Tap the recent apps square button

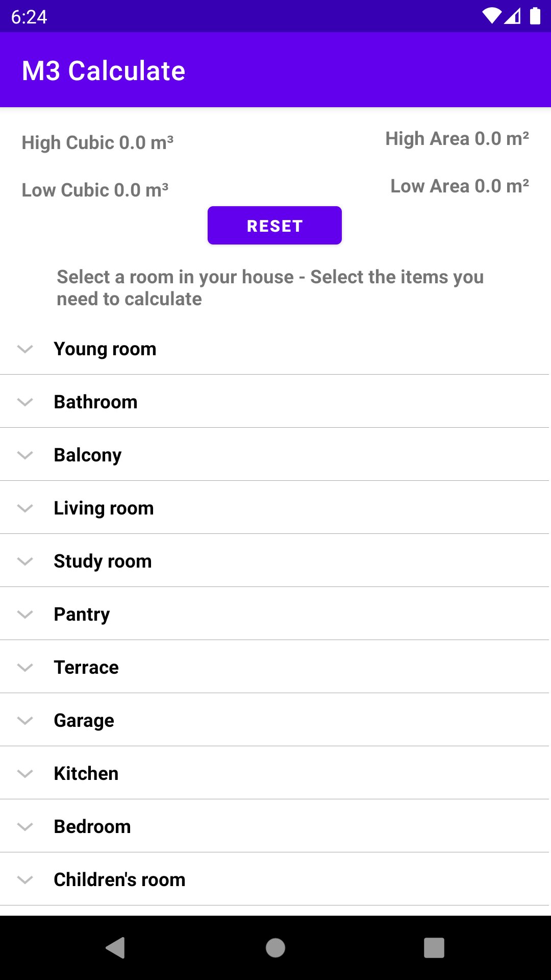pos(434,948)
